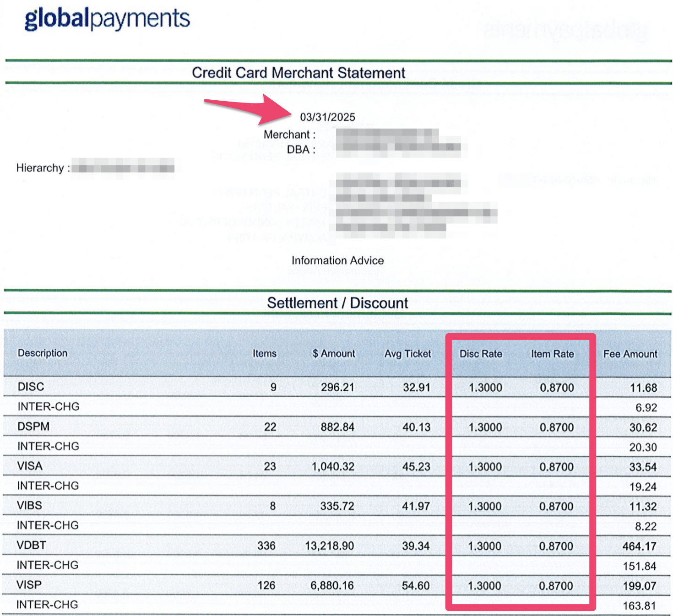Select the VISA row description
Screen dimensions: 673x616
[x=30, y=466]
